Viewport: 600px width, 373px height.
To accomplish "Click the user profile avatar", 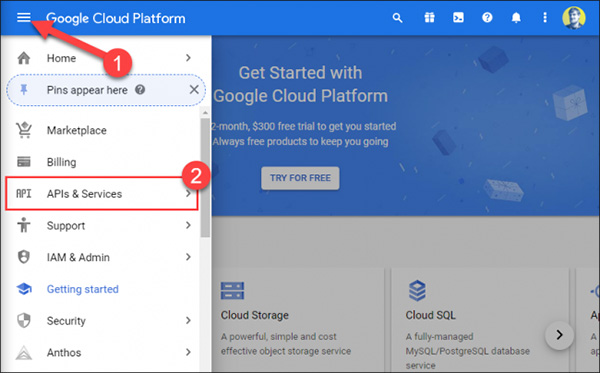I will [574, 18].
